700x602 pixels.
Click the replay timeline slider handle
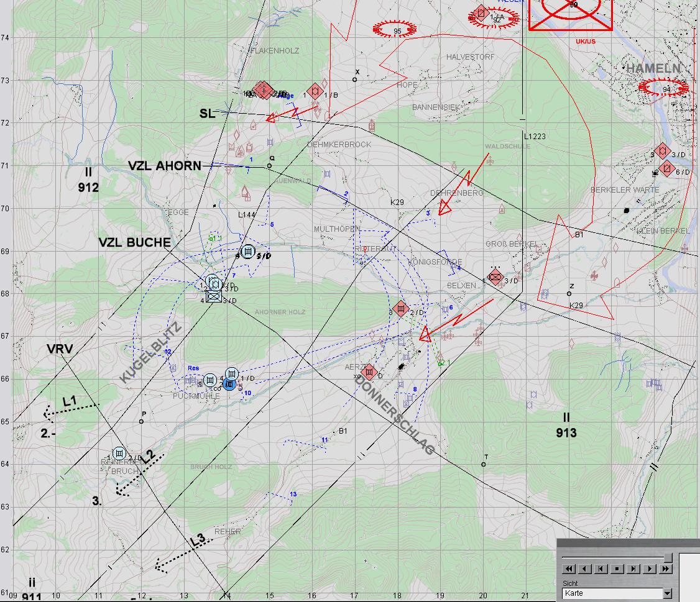668,557
